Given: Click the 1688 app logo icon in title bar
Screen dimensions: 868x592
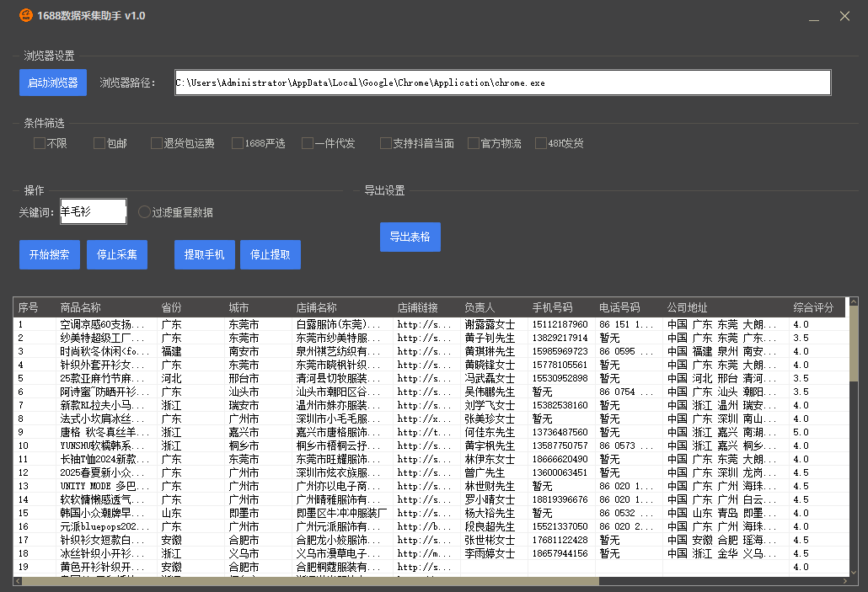Looking at the screenshot, I should 24,15.
